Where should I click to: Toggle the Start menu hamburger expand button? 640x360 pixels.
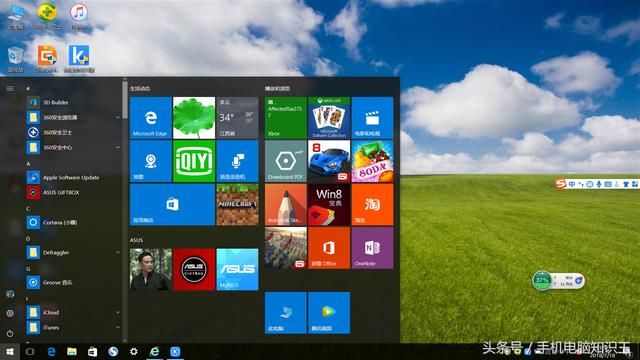click(10, 88)
